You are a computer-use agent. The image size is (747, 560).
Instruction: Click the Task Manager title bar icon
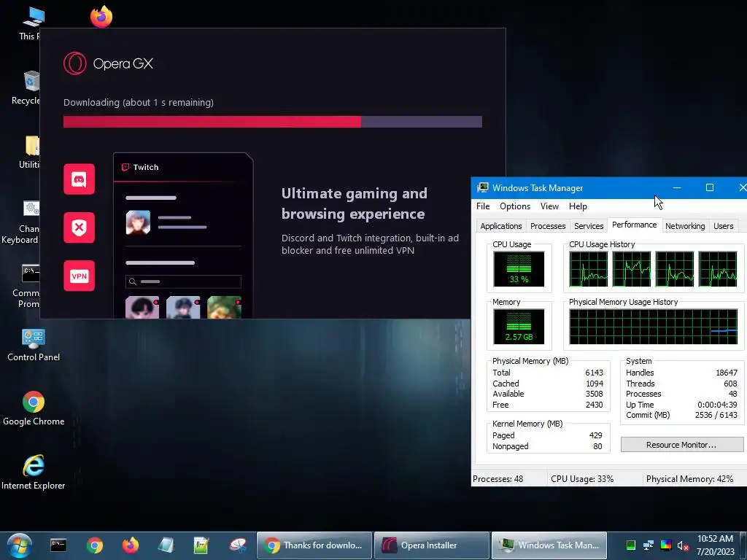[x=483, y=187]
